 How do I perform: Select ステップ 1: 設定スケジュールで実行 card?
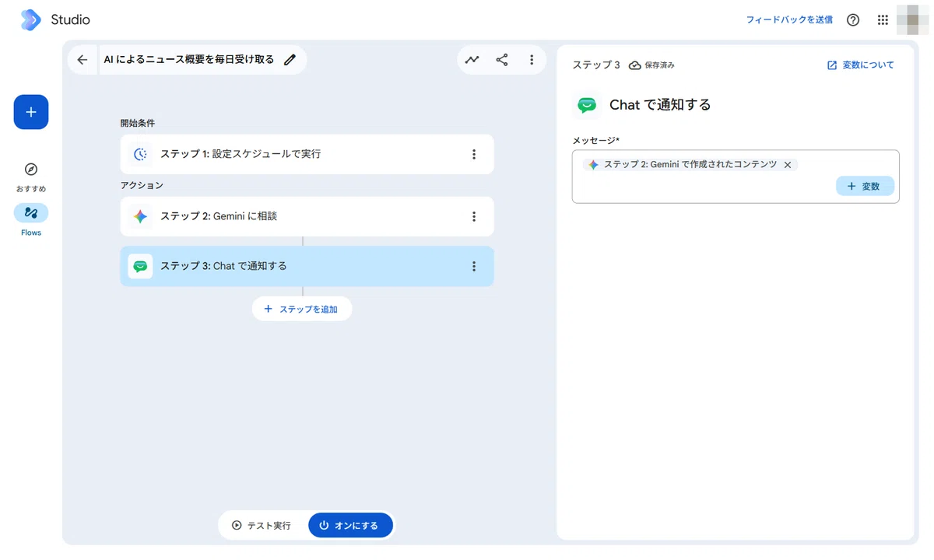(307, 154)
